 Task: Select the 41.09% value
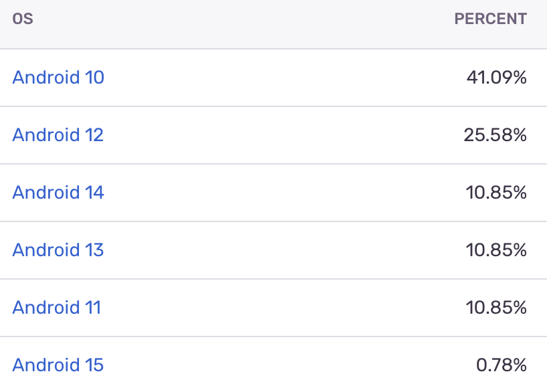497,77
